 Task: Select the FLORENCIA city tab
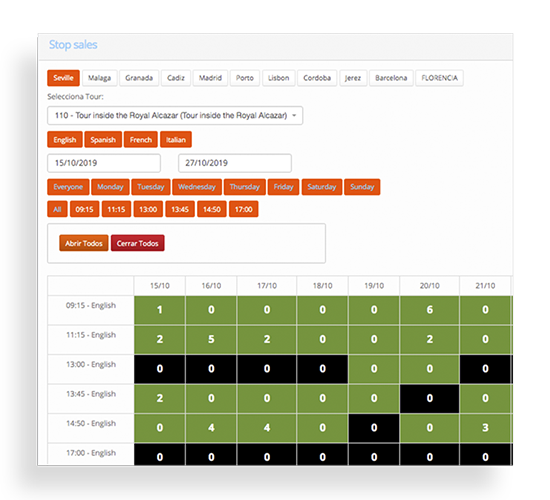point(440,78)
